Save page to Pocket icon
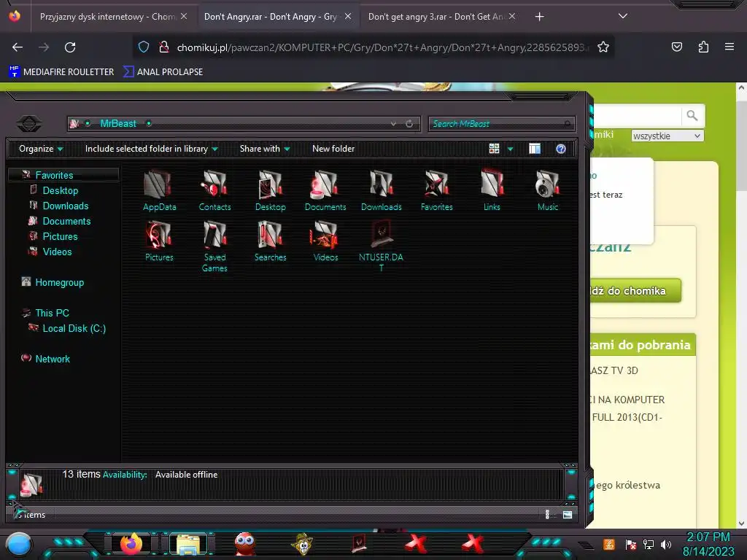The image size is (747, 560). [676, 47]
